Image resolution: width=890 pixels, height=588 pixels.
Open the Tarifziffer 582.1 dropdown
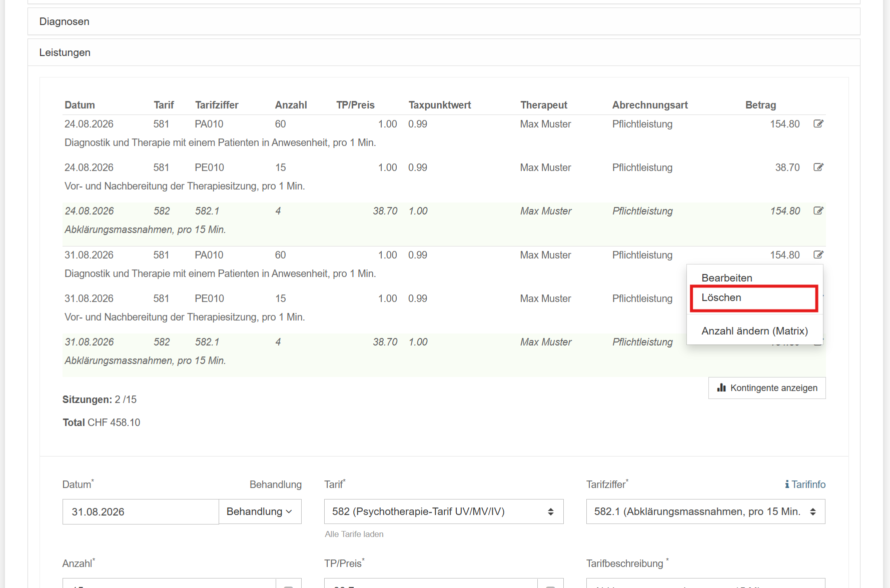pyautogui.click(x=705, y=511)
